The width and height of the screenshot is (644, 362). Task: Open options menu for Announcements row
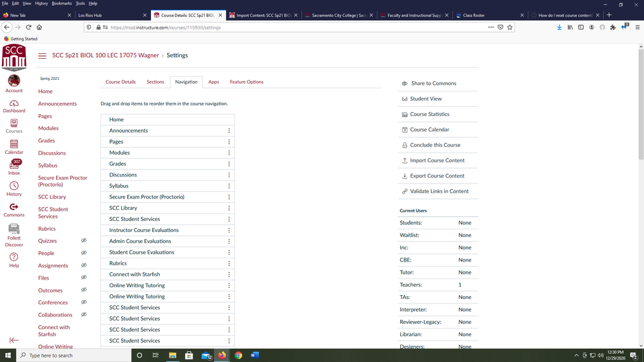click(229, 131)
